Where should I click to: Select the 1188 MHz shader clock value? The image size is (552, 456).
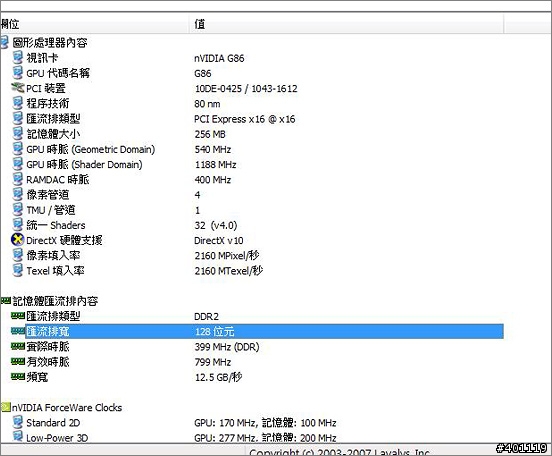click(x=215, y=164)
